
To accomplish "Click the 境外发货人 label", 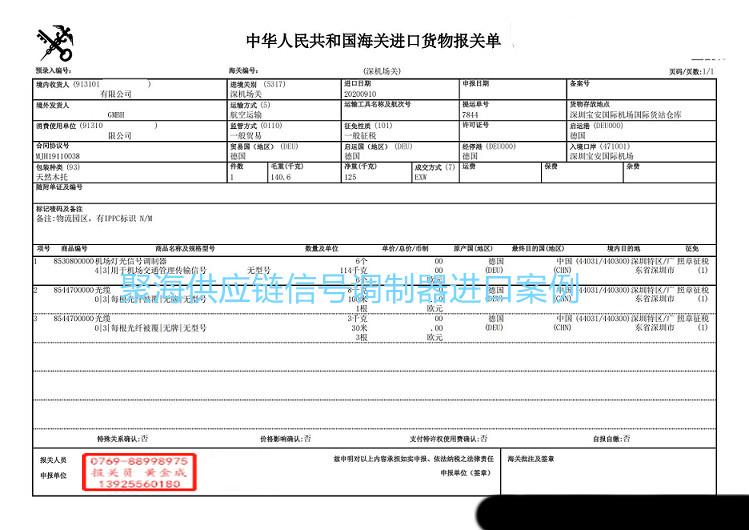I will 53,105.
